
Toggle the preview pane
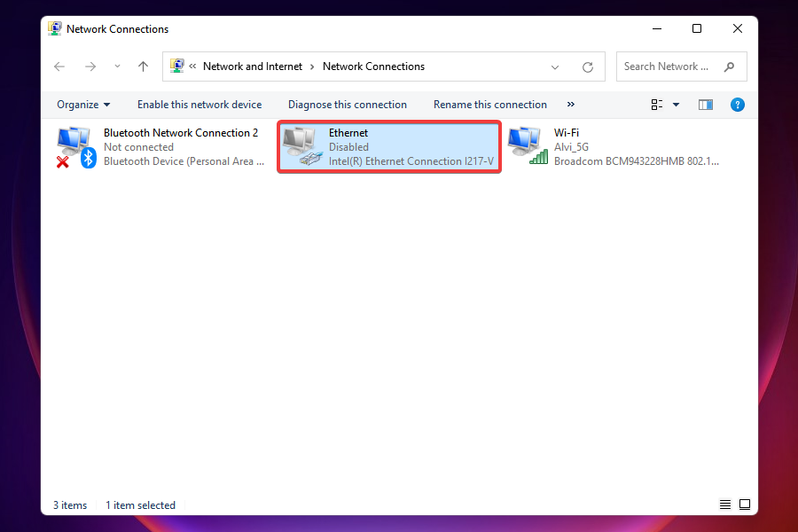click(706, 105)
